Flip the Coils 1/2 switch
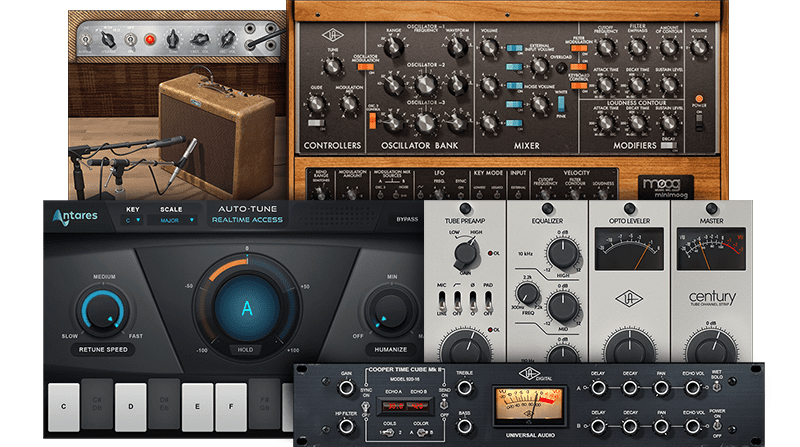 (x=389, y=432)
